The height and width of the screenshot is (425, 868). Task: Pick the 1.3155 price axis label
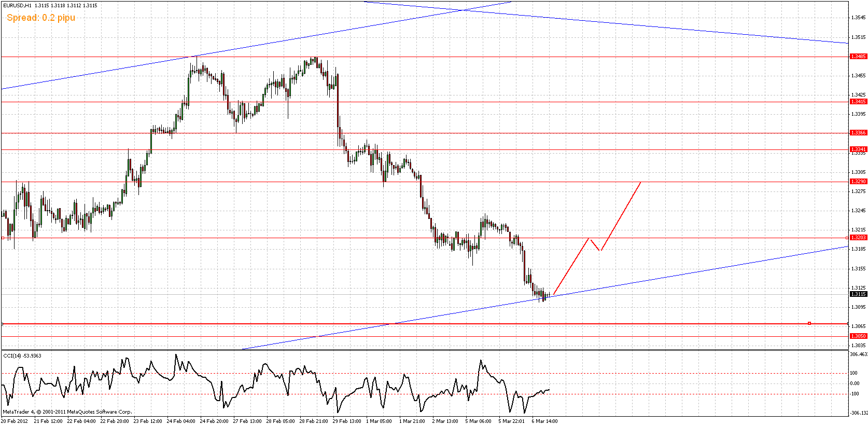click(x=859, y=269)
